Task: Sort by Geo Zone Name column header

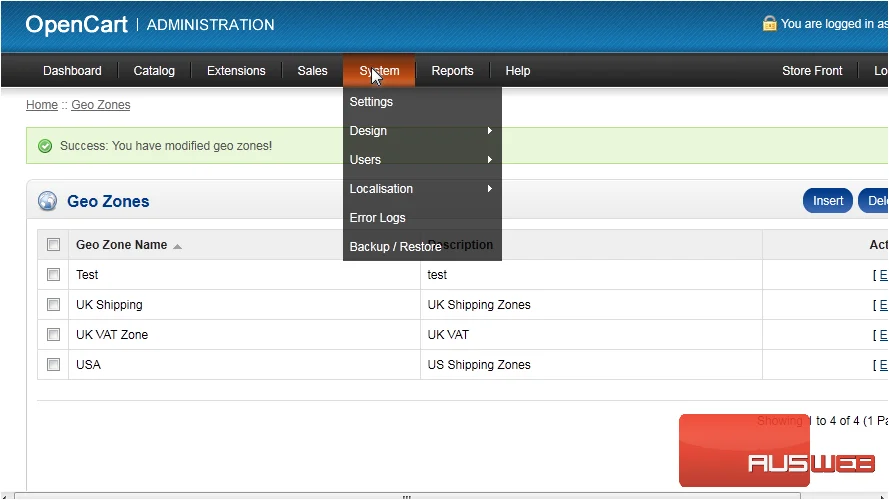Action: [121, 245]
